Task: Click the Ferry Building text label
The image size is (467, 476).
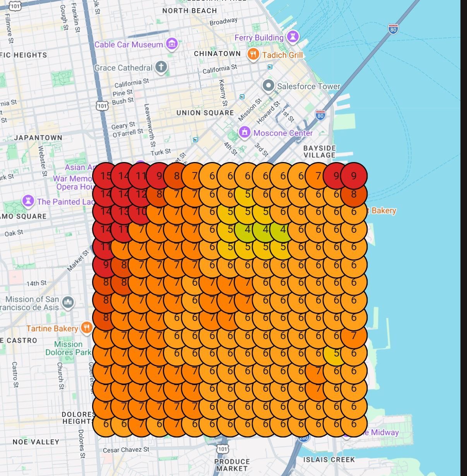Action: [x=258, y=38]
